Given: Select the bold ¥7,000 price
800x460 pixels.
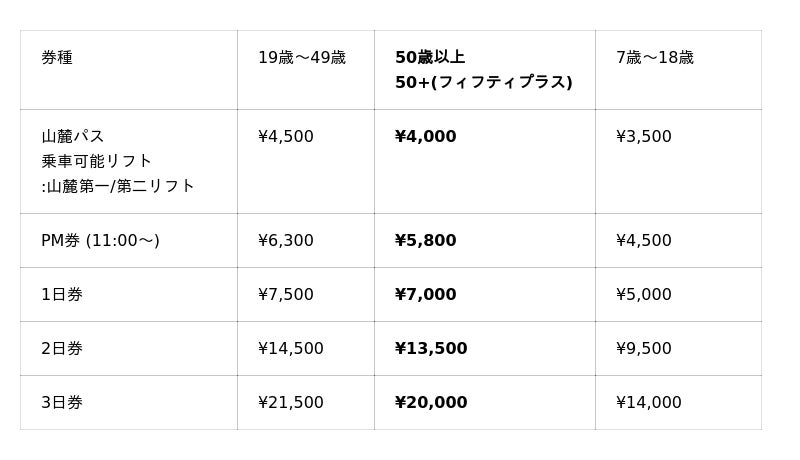Looking at the screenshot, I should pos(425,295).
